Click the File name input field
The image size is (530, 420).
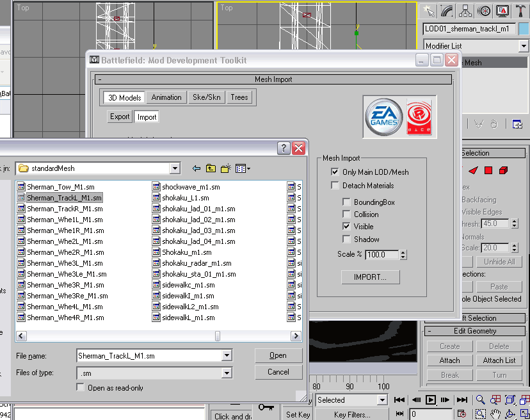click(149, 356)
